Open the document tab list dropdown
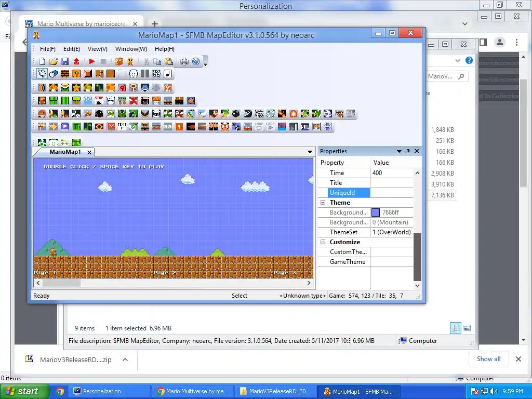532x399 pixels. pyautogui.click(x=310, y=152)
